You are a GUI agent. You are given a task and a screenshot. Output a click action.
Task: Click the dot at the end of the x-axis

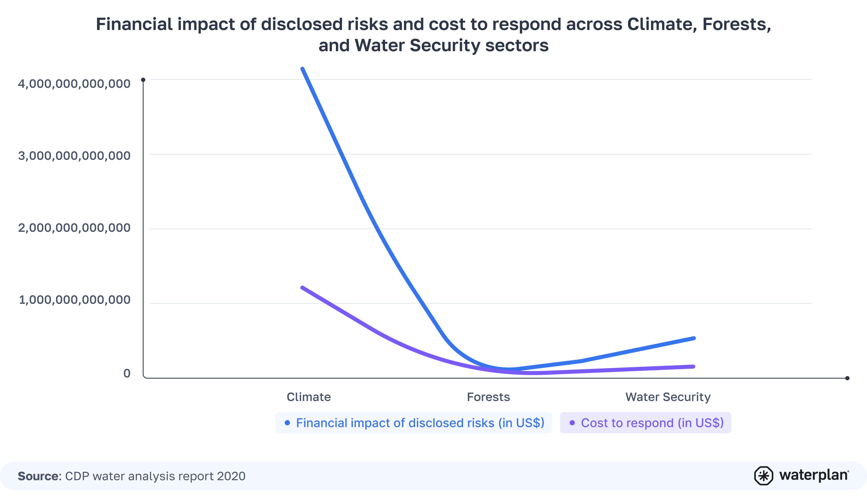pos(847,378)
